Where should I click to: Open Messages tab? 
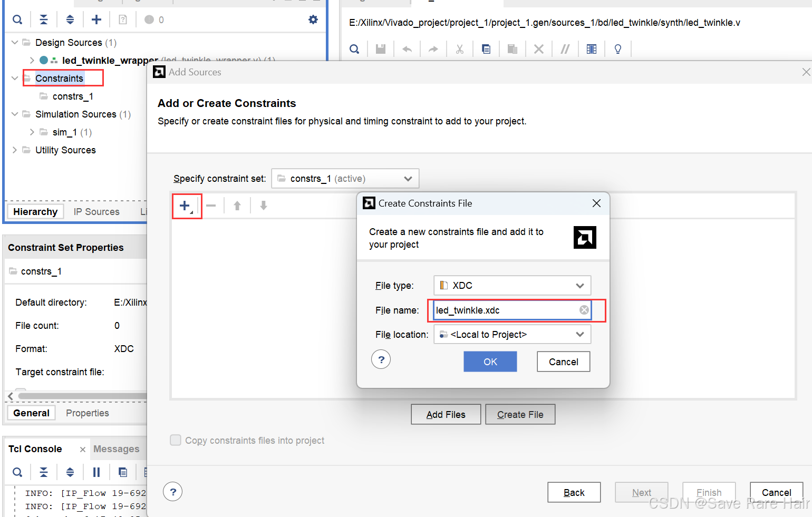(x=117, y=448)
